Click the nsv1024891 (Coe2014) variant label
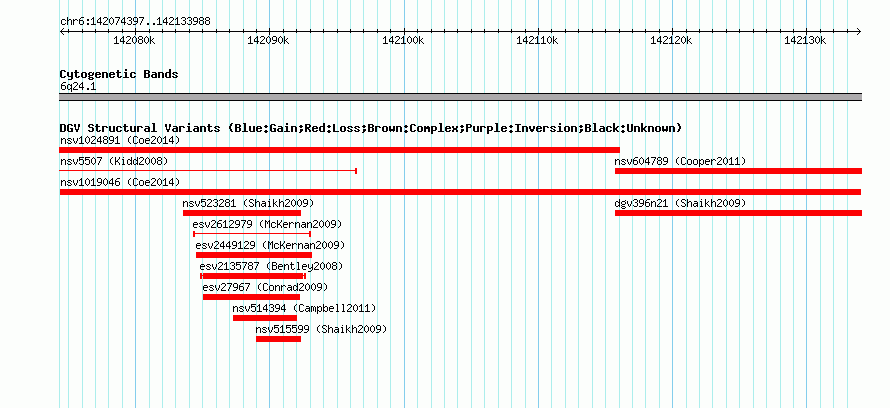 120,140
